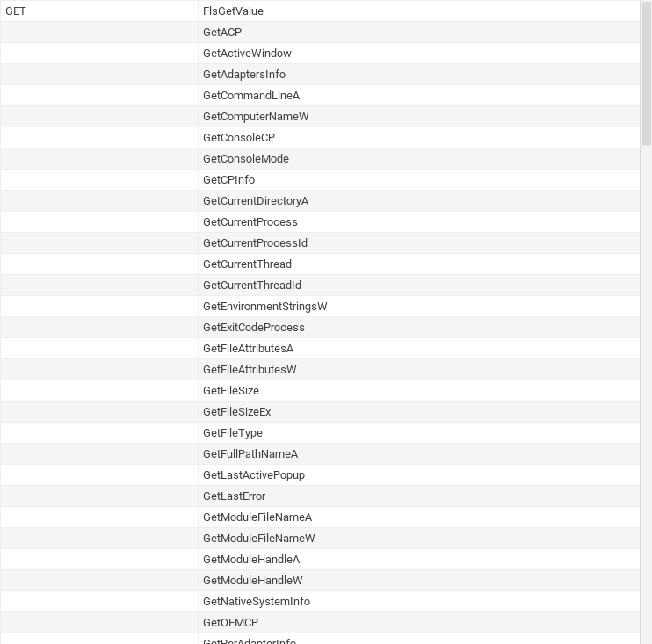
Task: Click the vertical scrollbar thumb
Action: (x=647, y=73)
